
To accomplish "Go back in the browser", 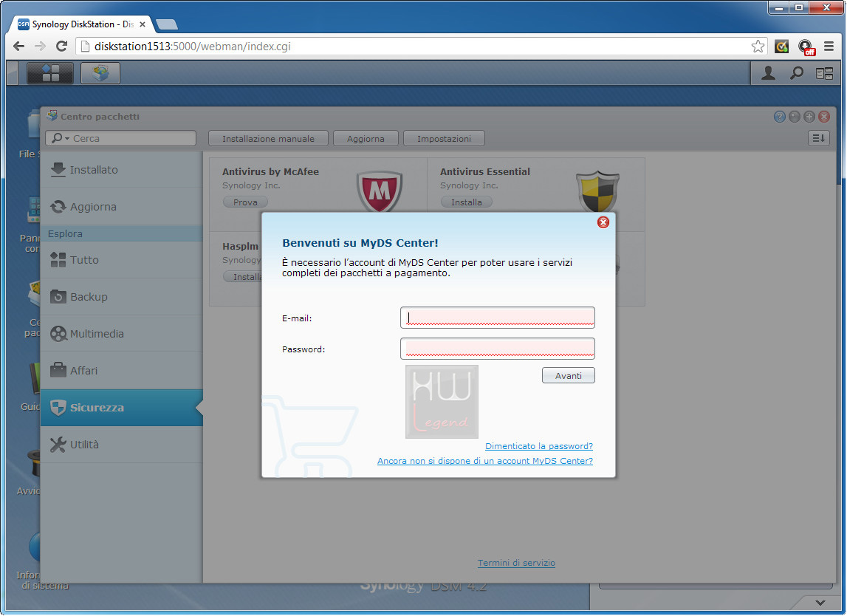I will (18, 47).
